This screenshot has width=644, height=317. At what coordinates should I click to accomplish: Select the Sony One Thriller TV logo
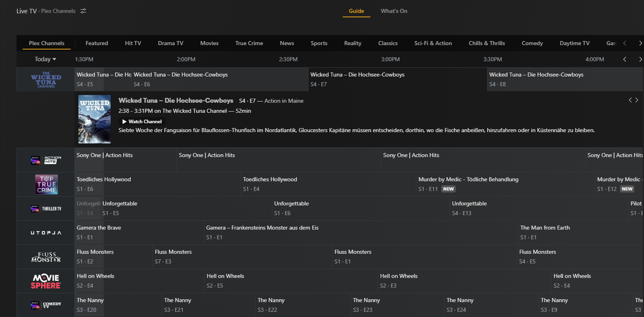tap(46, 209)
